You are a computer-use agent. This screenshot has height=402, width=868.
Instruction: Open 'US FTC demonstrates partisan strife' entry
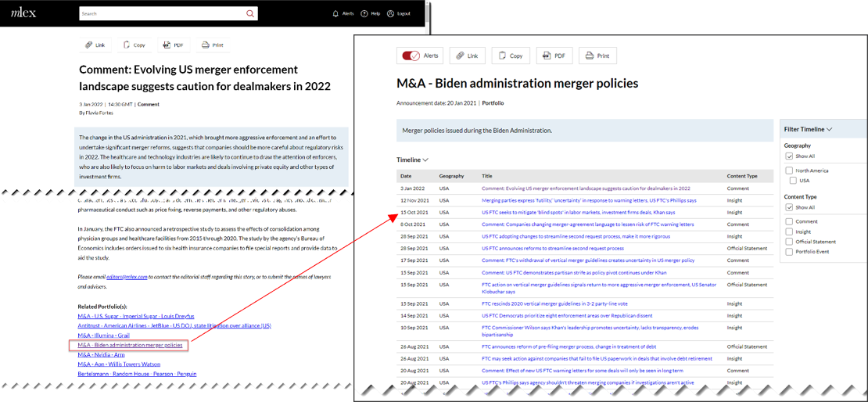(x=575, y=272)
